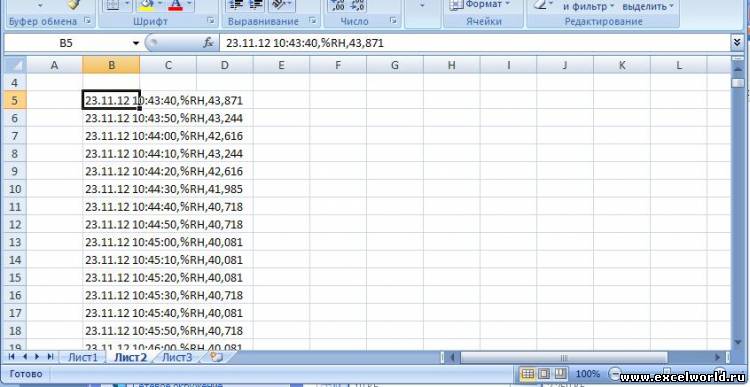This screenshot has height=387, width=750.
Task: Click the horizontal scrollbar right arrow
Action: click(x=717, y=357)
